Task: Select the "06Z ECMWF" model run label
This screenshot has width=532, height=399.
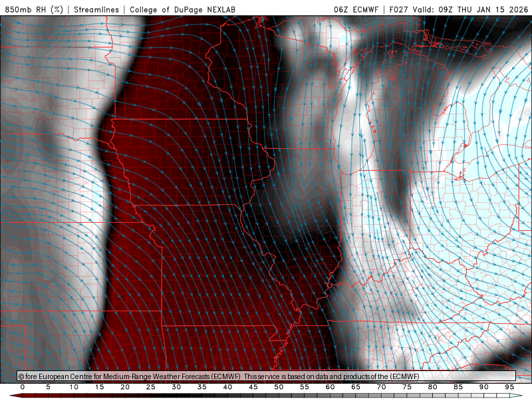Action: pos(356,9)
